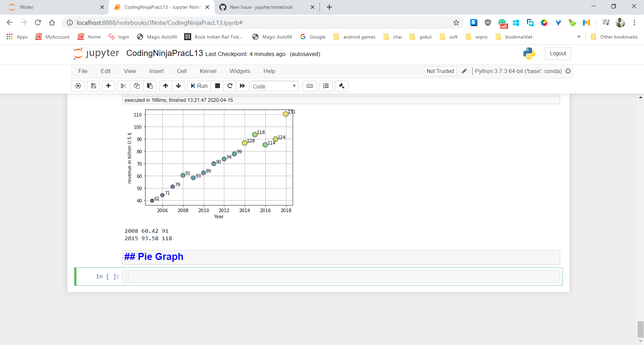Open the Widgets menu
The width and height of the screenshot is (644, 345).
point(240,71)
